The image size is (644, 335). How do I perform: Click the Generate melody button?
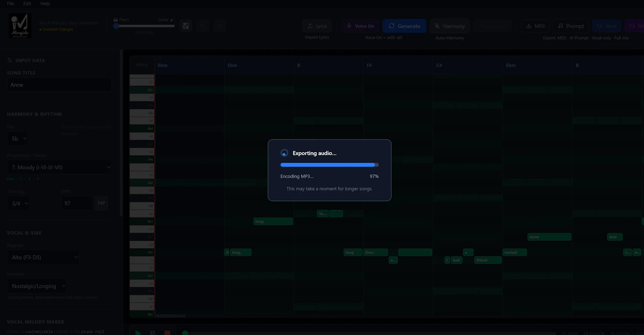coord(404,26)
